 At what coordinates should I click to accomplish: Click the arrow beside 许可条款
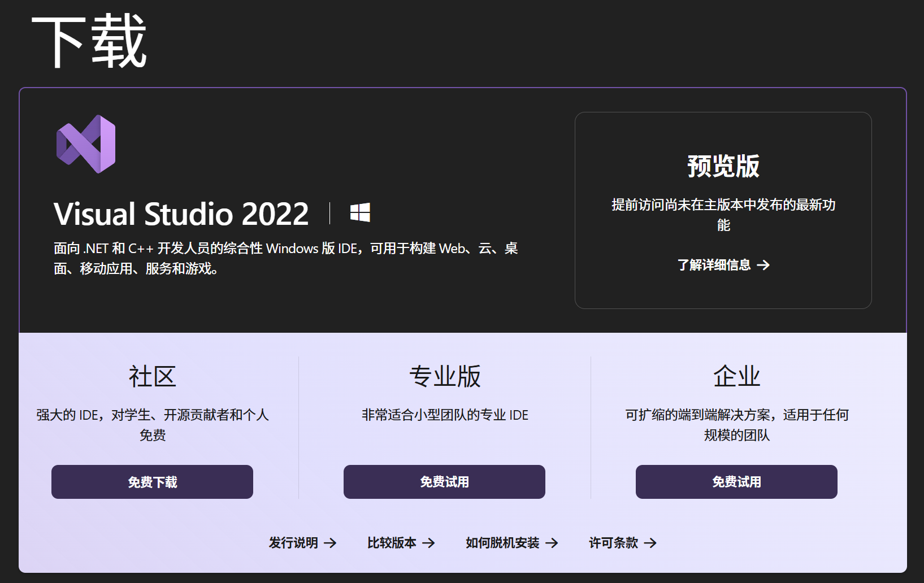point(651,543)
